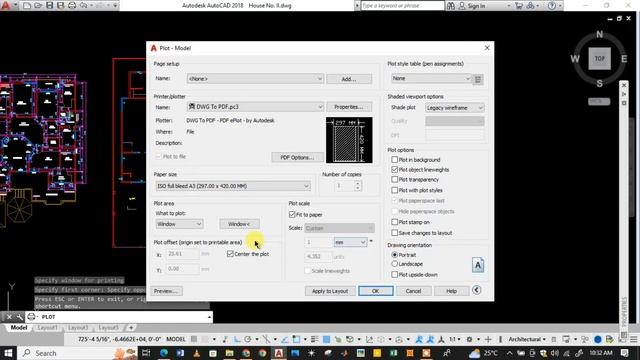Viewport: 640px width, 360px height.
Task: Enable Plot upside-down checkbox
Action: pyautogui.click(x=395, y=275)
